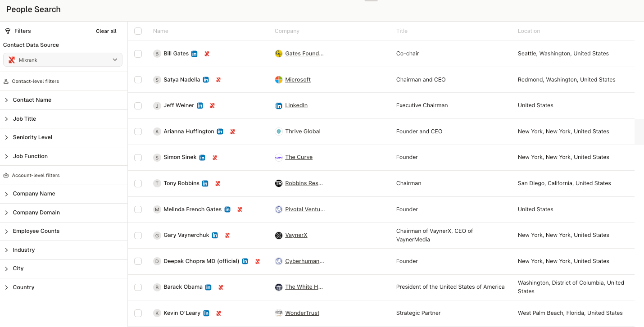
Task: Check the box for Bill Gates row
Action: 138,54
